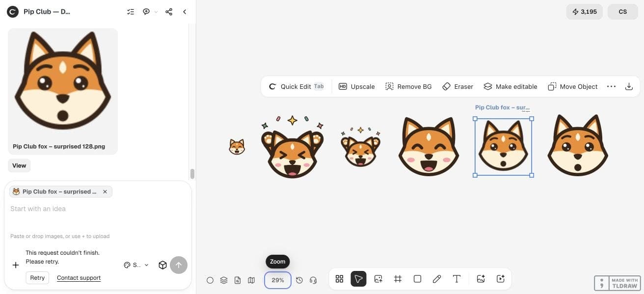Screen dimensions: 644x294
Task: Open the history clock icon
Action: (299, 280)
